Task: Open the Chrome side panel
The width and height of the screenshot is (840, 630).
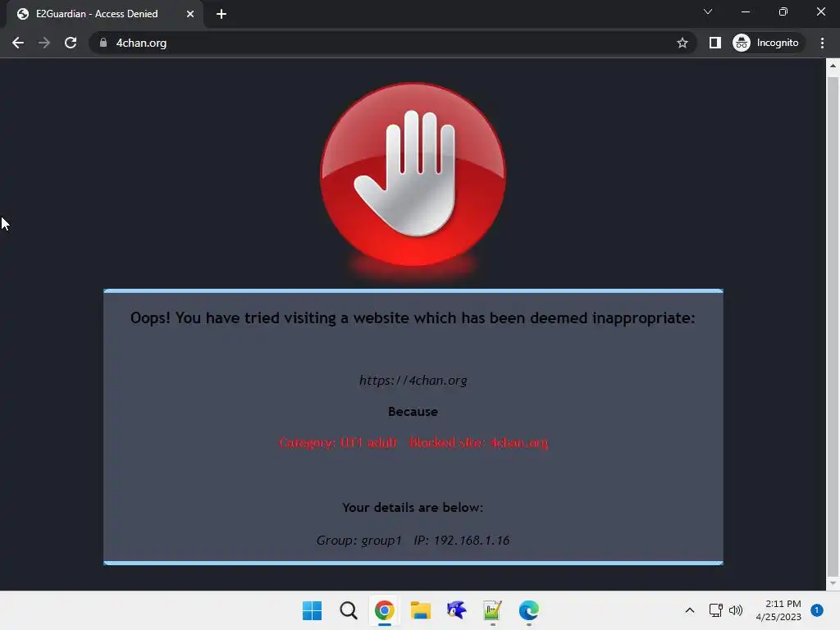Action: tap(715, 43)
